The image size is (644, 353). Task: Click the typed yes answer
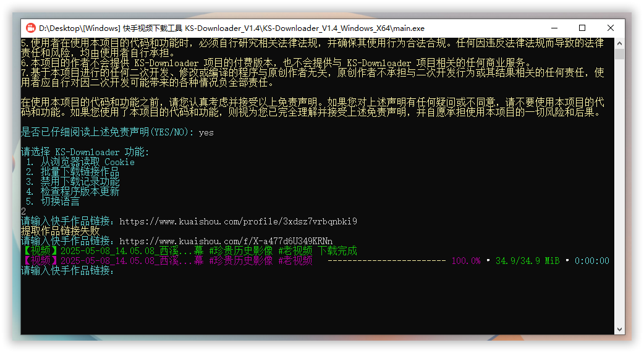206,133
